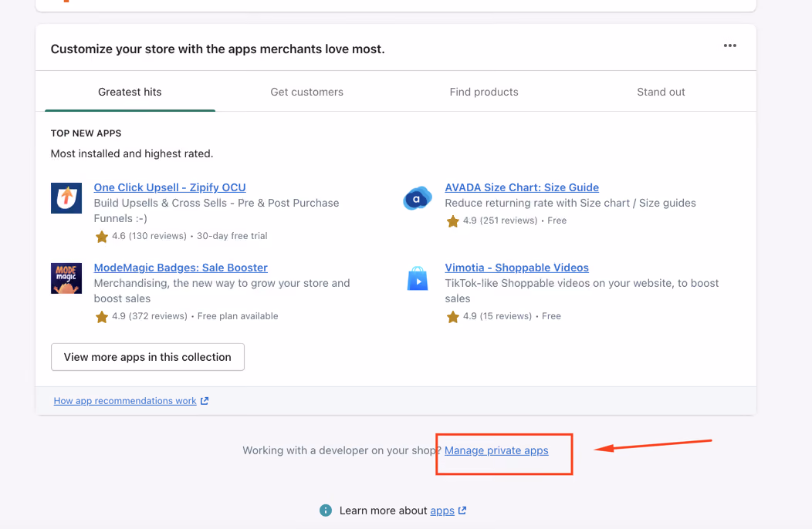Click the Build Upsells & Cross Sells description
Screen dimensions: 812x529
(216, 211)
